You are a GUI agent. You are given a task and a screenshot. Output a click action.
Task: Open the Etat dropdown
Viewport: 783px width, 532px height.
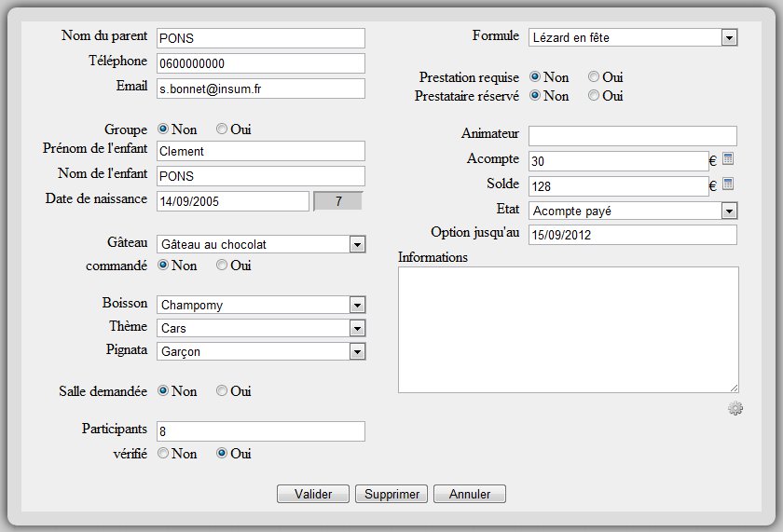click(729, 211)
